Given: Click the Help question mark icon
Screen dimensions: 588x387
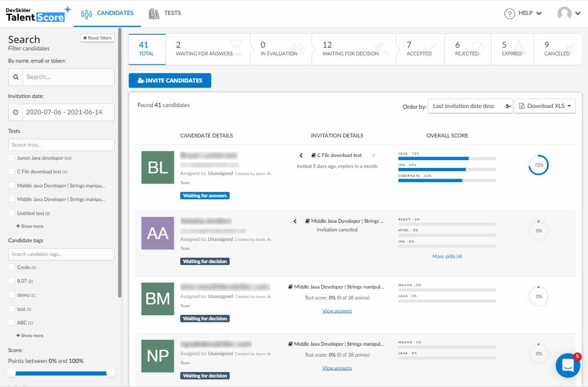Looking at the screenshot, I should 509,14.
